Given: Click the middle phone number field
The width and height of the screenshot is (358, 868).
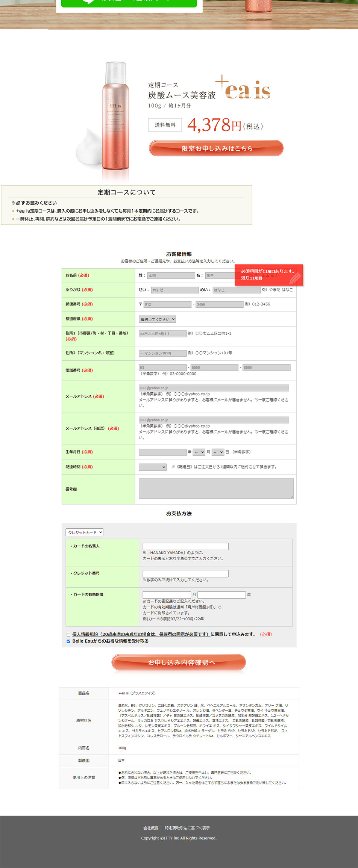Looking at the screenshot, I should (x=214, y=367).
